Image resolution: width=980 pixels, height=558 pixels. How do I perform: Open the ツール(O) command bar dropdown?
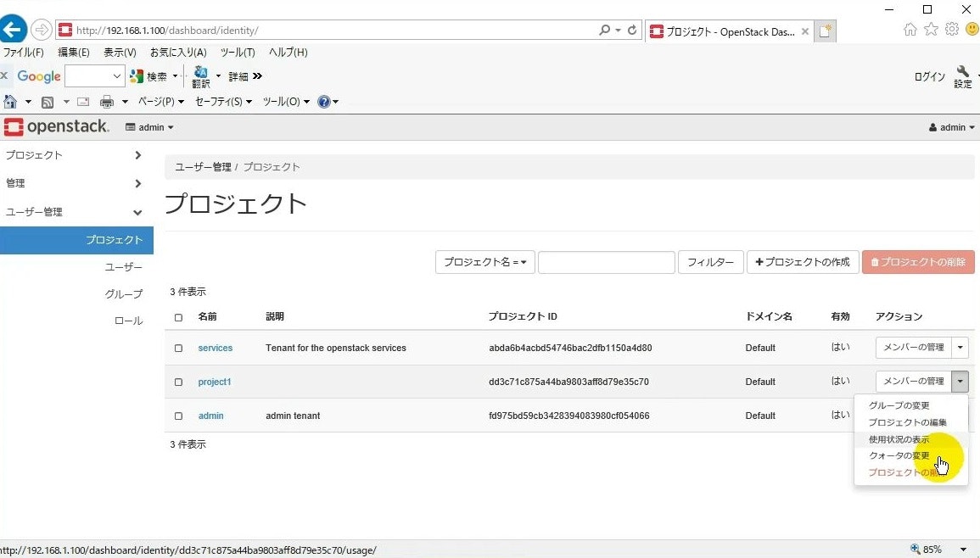pos(286,101)
